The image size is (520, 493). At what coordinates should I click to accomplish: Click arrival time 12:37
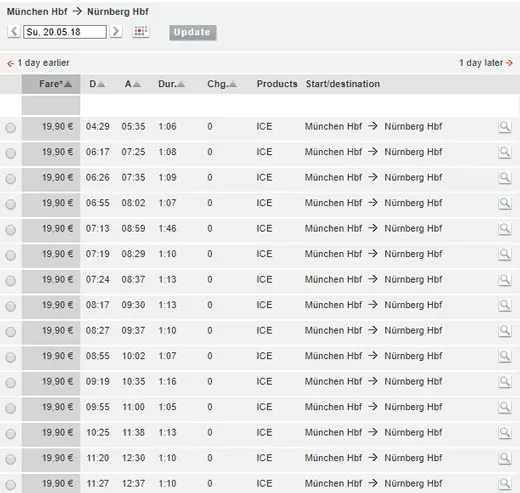(133, 484)
